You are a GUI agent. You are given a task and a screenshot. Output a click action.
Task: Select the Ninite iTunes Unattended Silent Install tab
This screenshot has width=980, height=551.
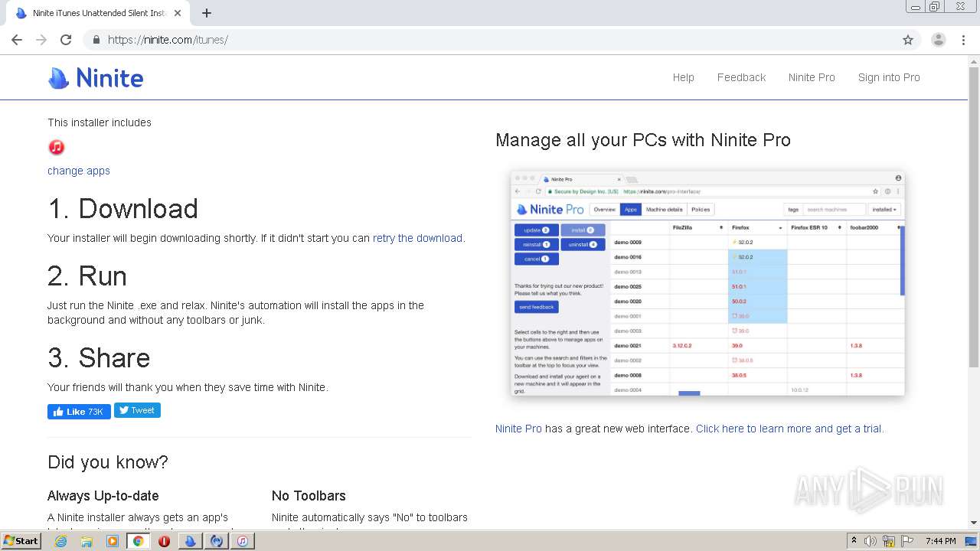(100, 13)
